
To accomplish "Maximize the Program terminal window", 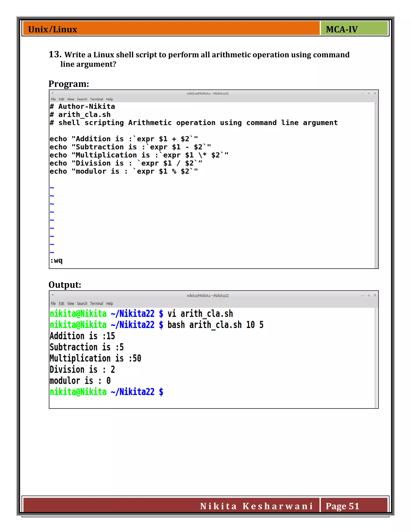I will [x=369, y=93].
